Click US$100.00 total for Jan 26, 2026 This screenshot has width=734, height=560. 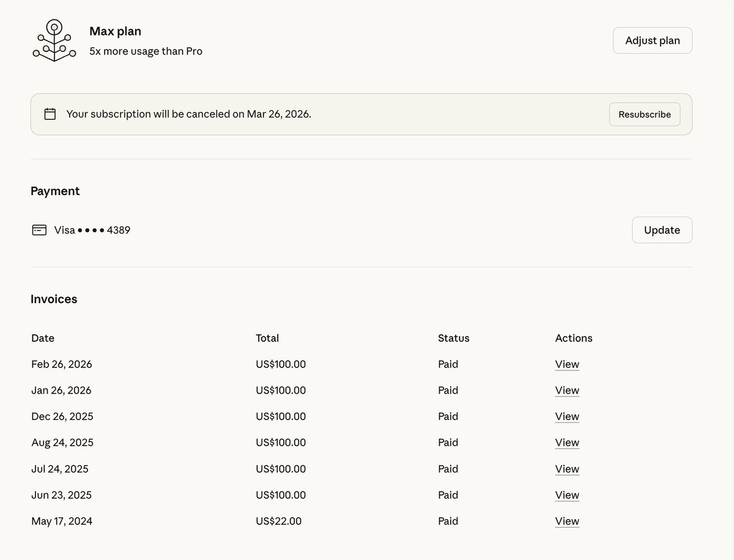(x=281, y=390)
